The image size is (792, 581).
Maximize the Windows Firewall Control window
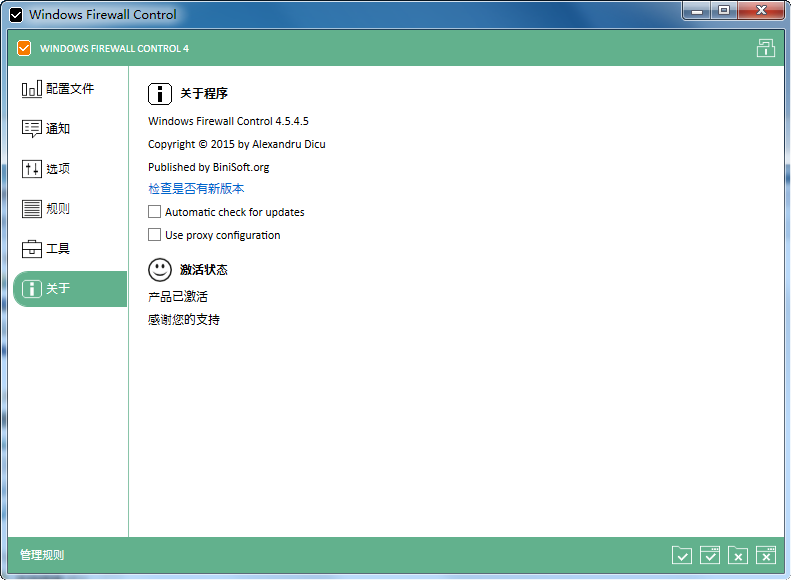tap(723, 11)
